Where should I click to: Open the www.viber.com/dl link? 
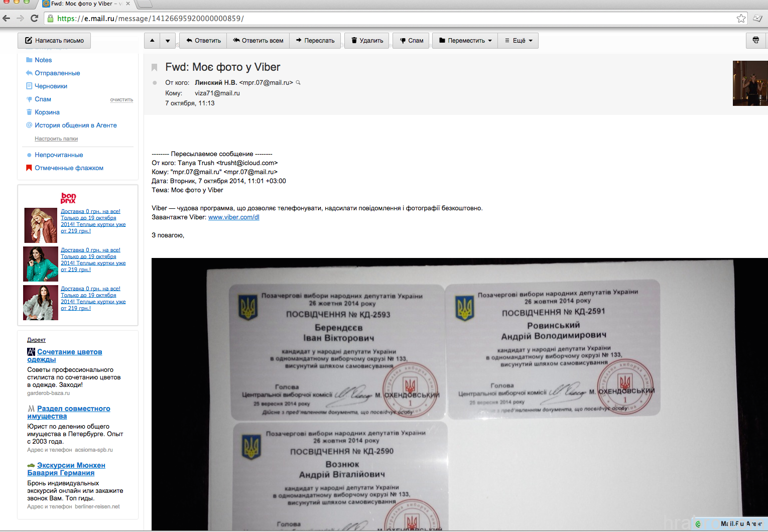pos(233,217)
